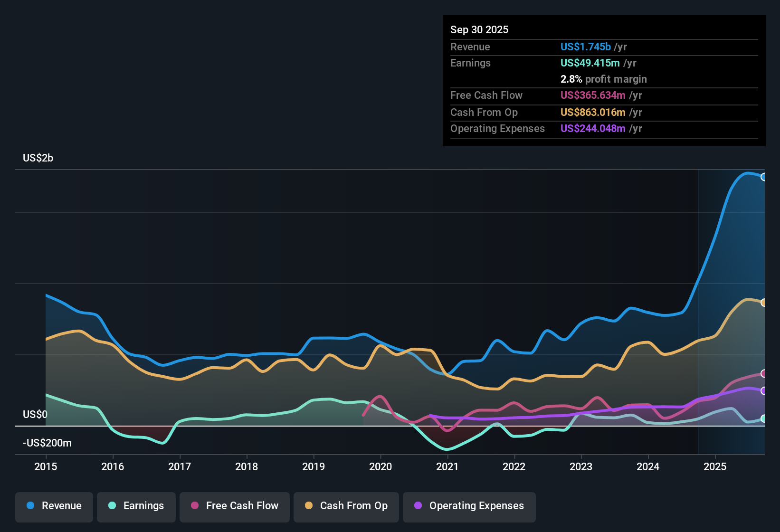Screen dimensions: 780x532
Task: Click the 2021 x-axis year label
Action: click(x=447, y=467)
